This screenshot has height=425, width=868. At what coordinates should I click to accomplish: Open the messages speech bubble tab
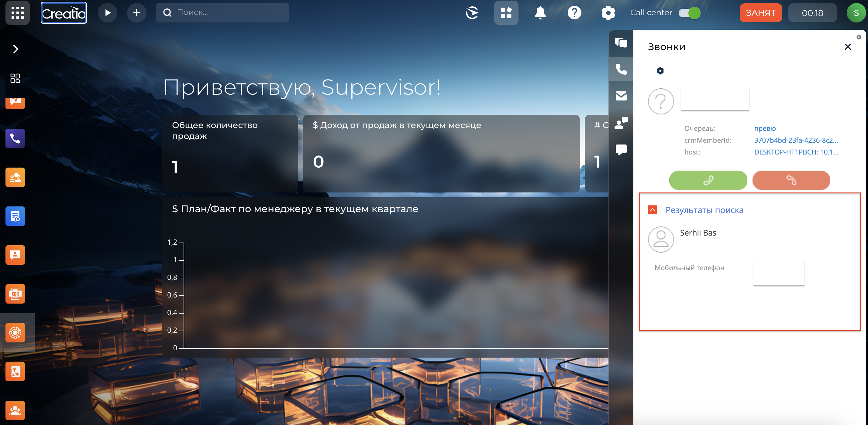[621, 150]
